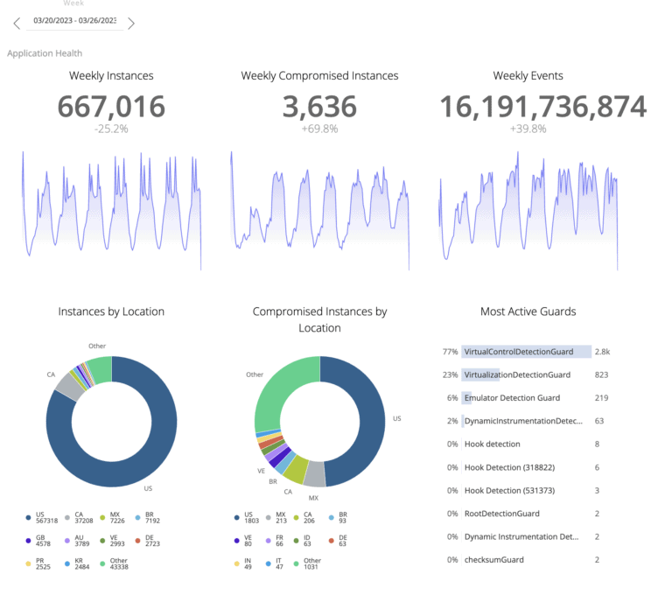This screenshot has height=616, width=672.
Task: Click the Application Health heading
Action: click(x=45, y=53)
